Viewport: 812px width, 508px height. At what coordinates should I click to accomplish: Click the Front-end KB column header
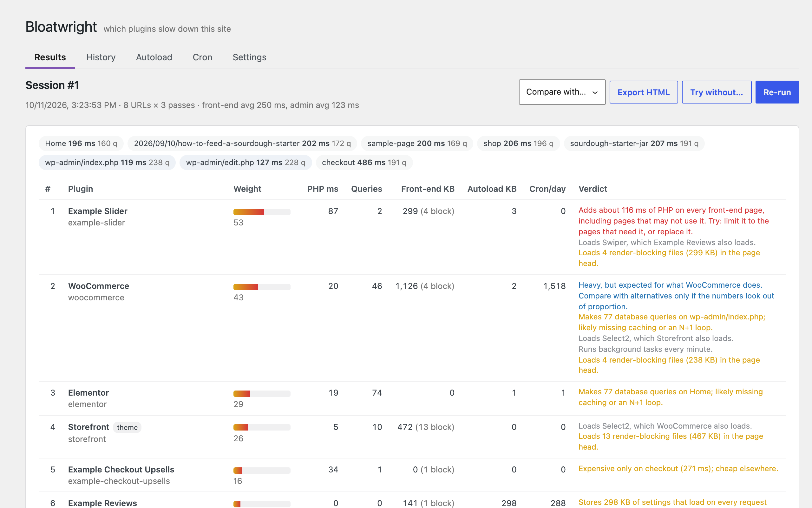tap(428, 189)
